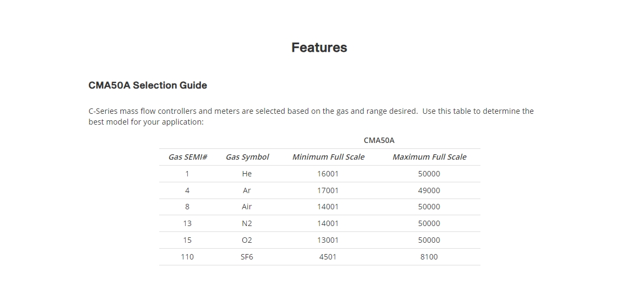Screen dimensions: 644x294
Task: Click the 49000 maximum full scale value
Action: [x=429, y=190]
